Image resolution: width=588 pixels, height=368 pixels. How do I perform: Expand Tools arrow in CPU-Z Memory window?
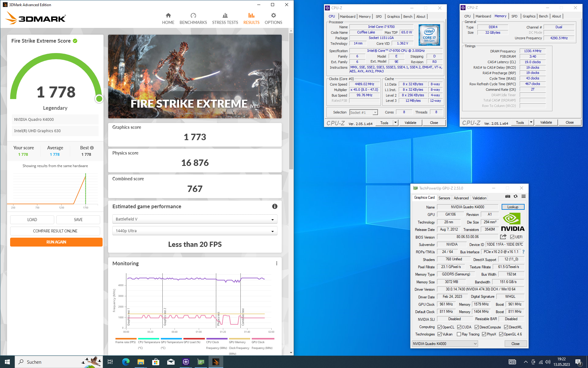pos(531,122)
